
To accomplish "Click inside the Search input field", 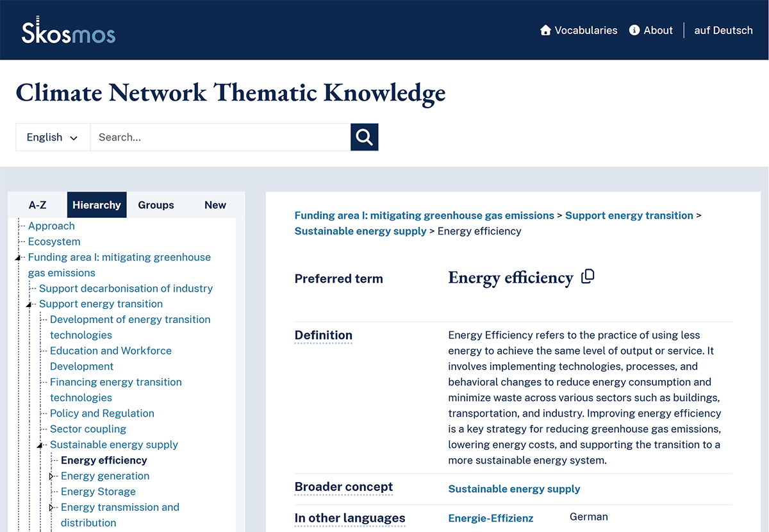I will point(220,137).
